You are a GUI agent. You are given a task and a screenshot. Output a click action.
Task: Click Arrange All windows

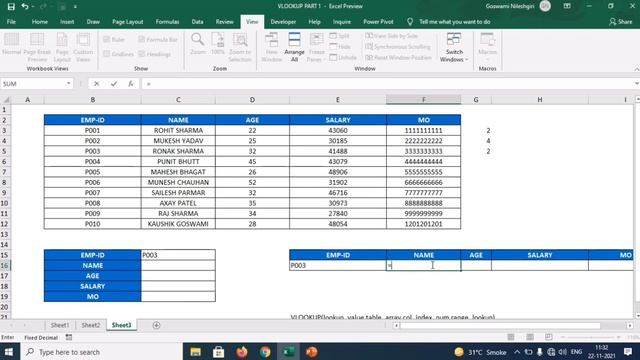(x=294, y=47)
